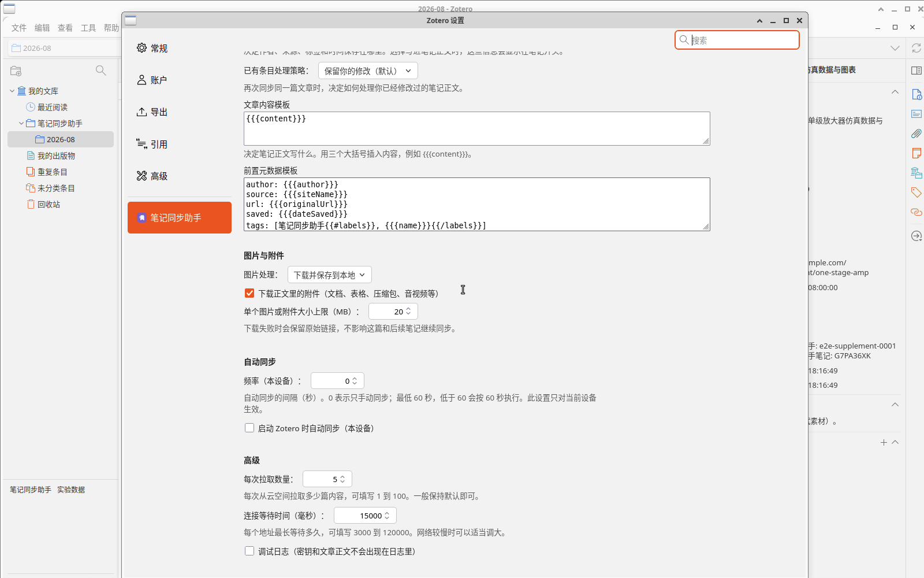Click the tools icon next to 高级
Viewport: 924px width, 578px height.
point(141,176)
